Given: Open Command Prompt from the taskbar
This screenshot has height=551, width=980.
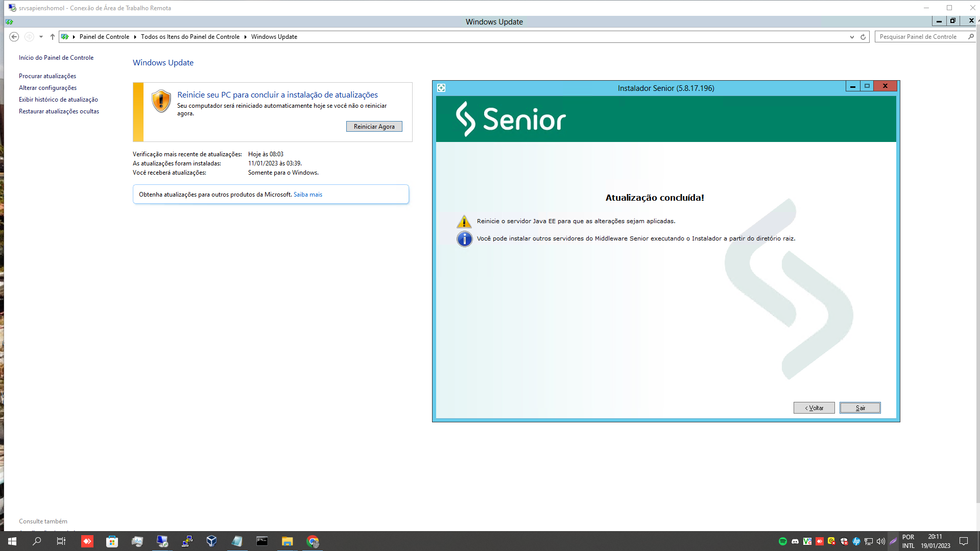Looking at the screenshot, I should [262, 541].
